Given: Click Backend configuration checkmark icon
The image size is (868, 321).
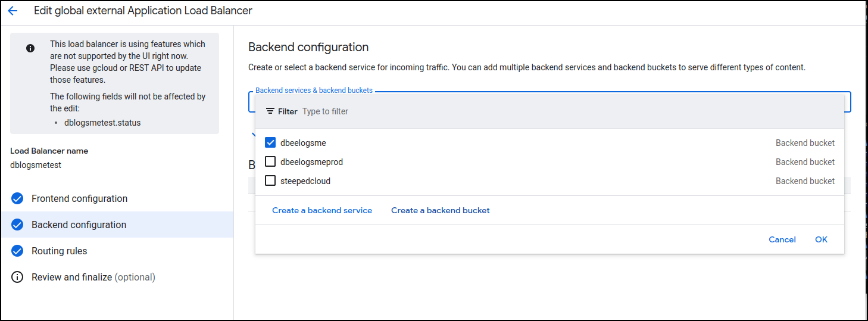Looking at the screenshot, I should pyautogui.click(x=17, y=225).
